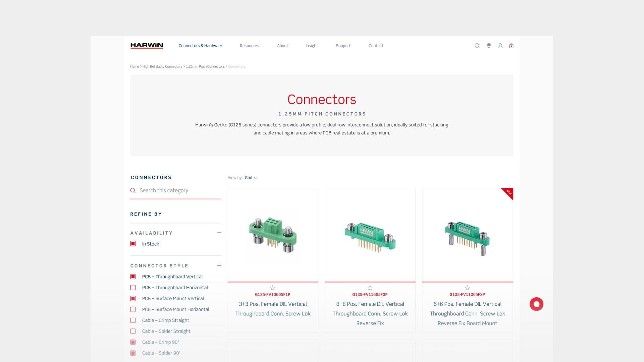This screenshot has height=362, width=644.
Task: Enable PCB Throughboard Horizontal filter
Action: pyautogui.click(x=133, y=287)
